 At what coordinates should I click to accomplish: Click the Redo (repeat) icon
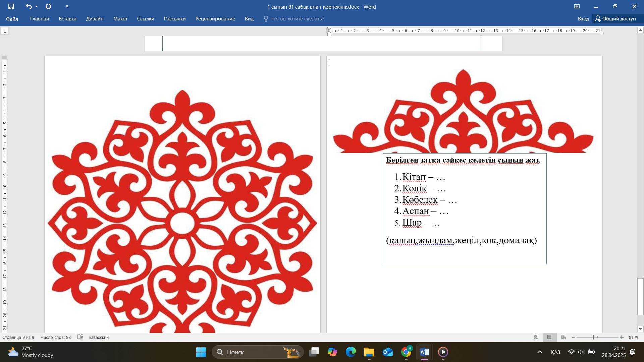tap(48, 6)
